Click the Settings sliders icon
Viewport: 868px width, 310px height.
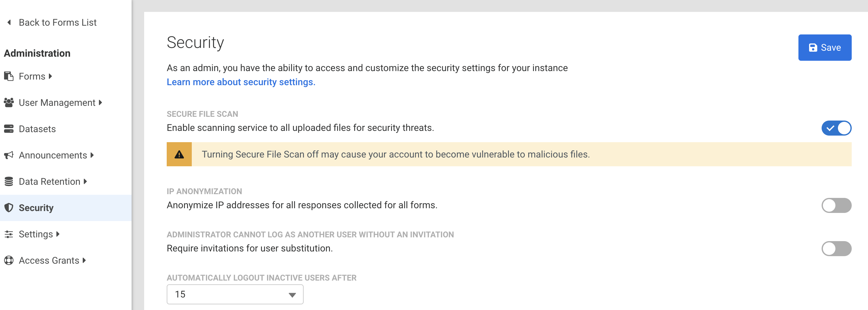coord(9,234)
